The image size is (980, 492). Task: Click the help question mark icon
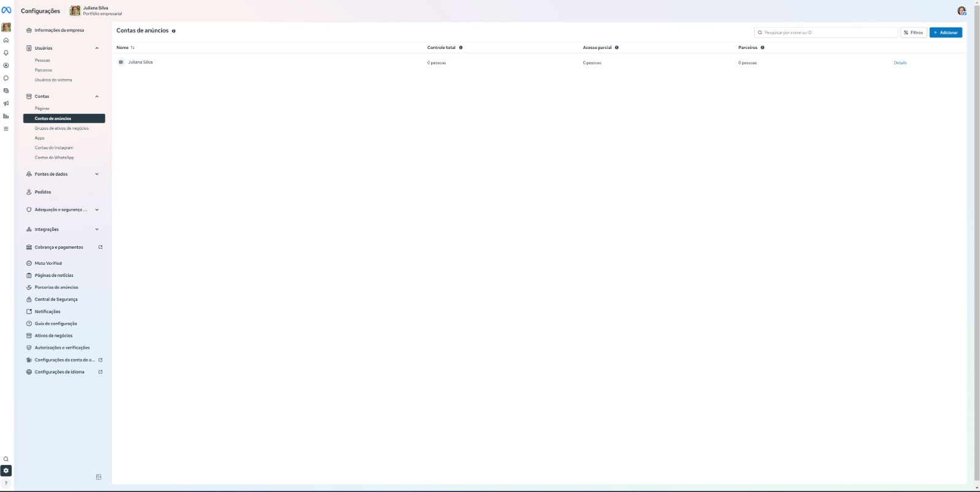[6, 483]
